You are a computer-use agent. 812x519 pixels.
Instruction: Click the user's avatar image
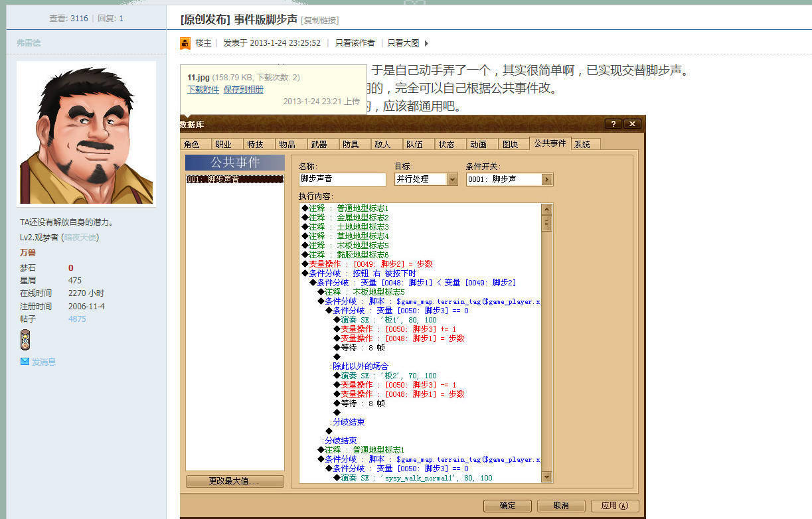[86, 133]
